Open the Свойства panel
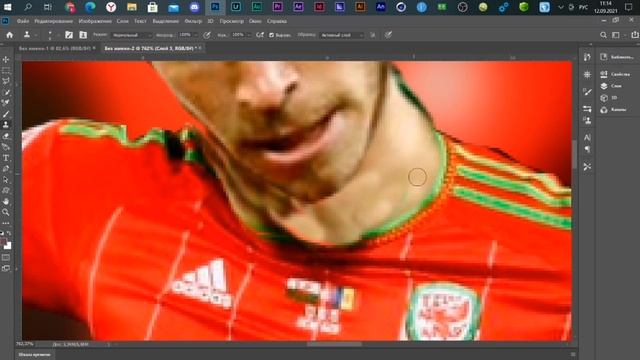Screen dimensions: 640x360 616,74
